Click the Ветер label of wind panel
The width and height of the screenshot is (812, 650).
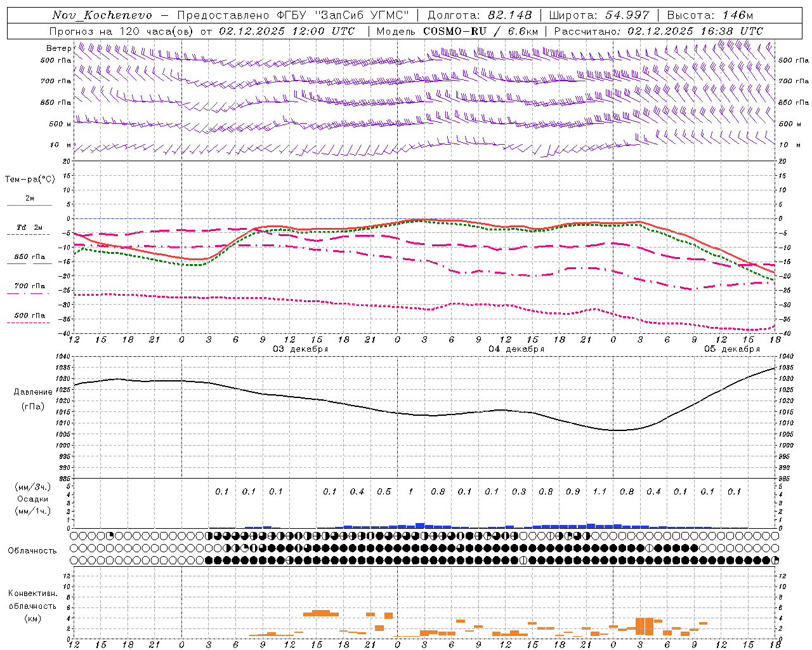click(58, 48)
